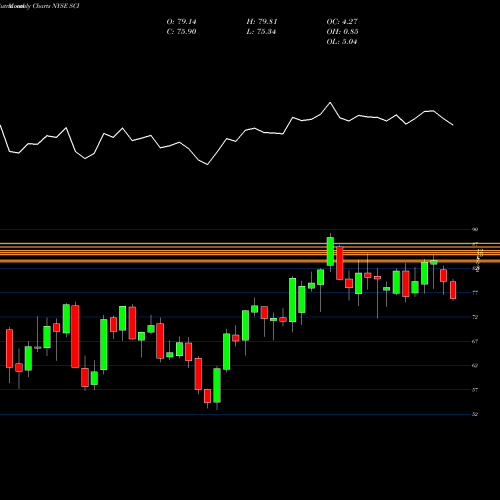Click the high price "H: 79.81"
Viewport: 500px width, 500px height.
pos(262,22)
